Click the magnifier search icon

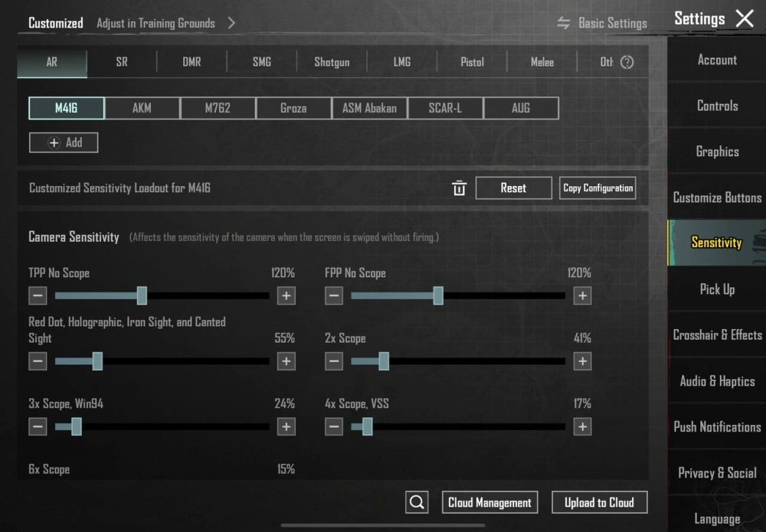(417, 502)
